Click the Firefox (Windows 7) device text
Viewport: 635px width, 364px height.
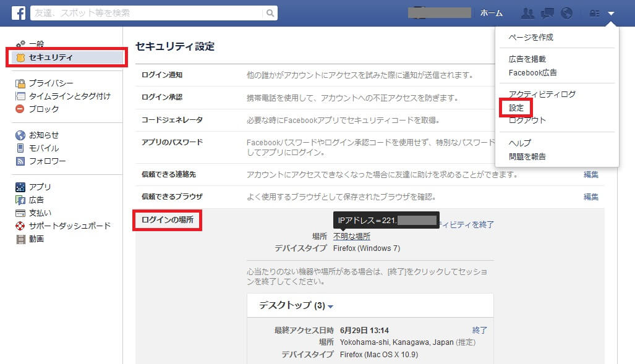(x=367, y=248)
